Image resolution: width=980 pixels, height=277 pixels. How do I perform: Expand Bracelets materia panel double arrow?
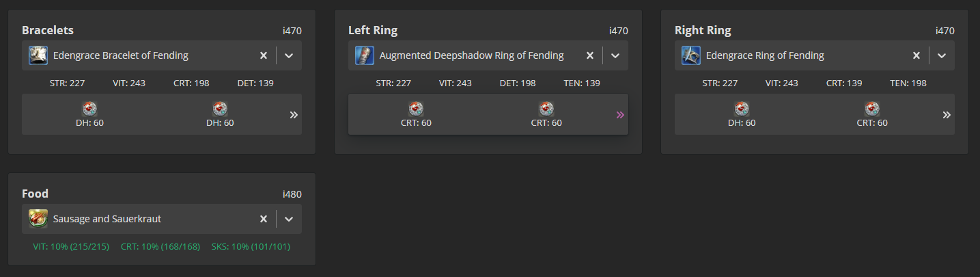294,115
